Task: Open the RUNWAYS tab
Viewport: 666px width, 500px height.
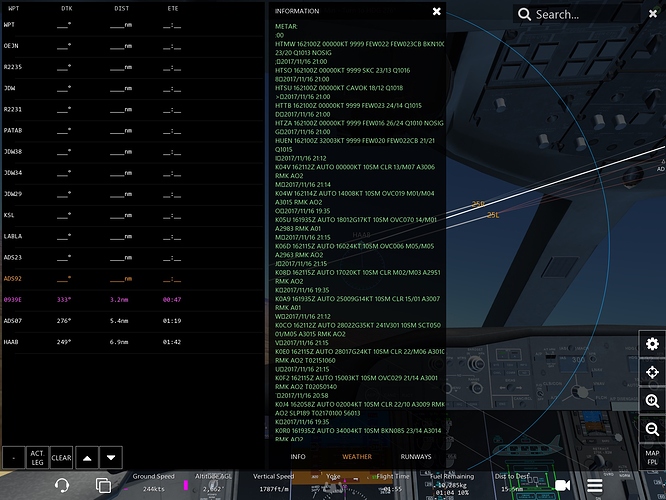Action: 416,457
